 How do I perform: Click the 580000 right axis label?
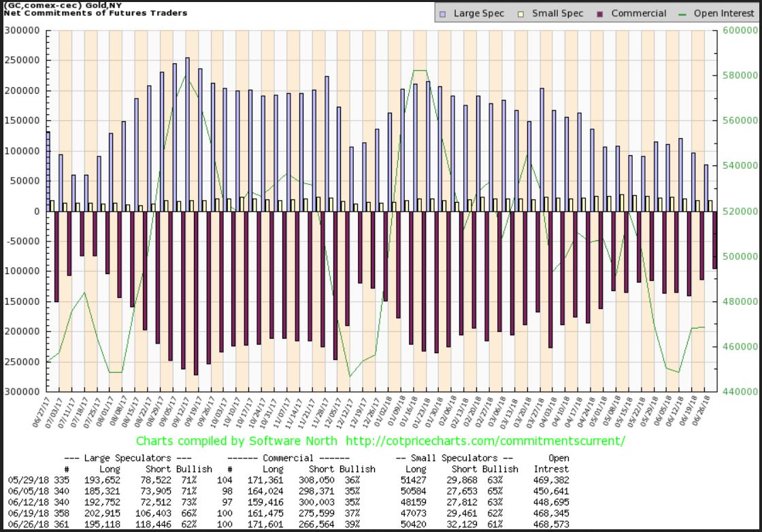coord(740,76)
